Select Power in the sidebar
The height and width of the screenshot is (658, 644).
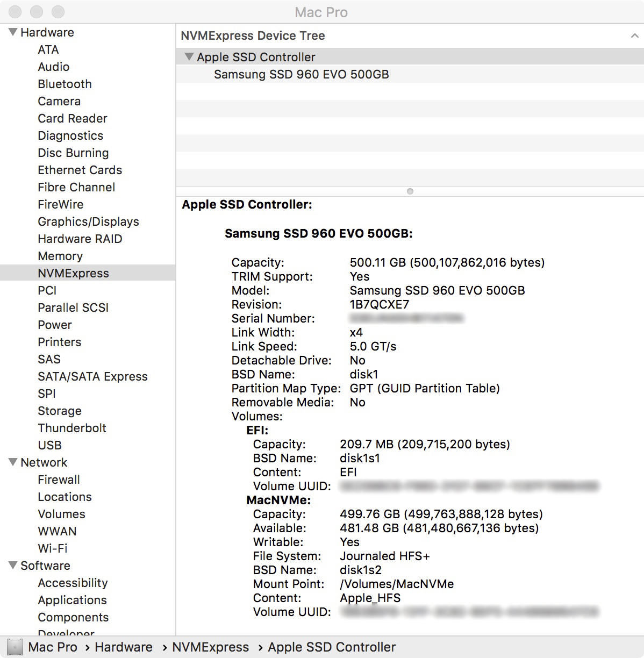pyautogui.click(x=55, y=325)
